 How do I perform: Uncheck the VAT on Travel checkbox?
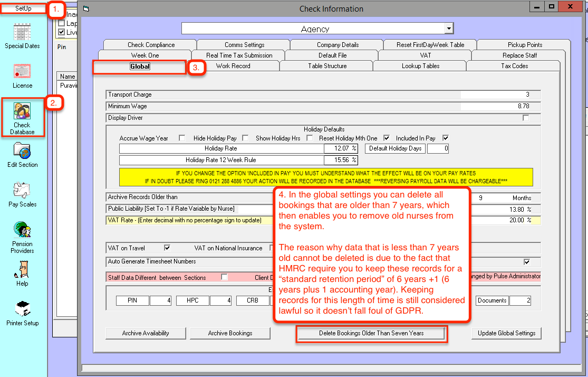point(167,248)
